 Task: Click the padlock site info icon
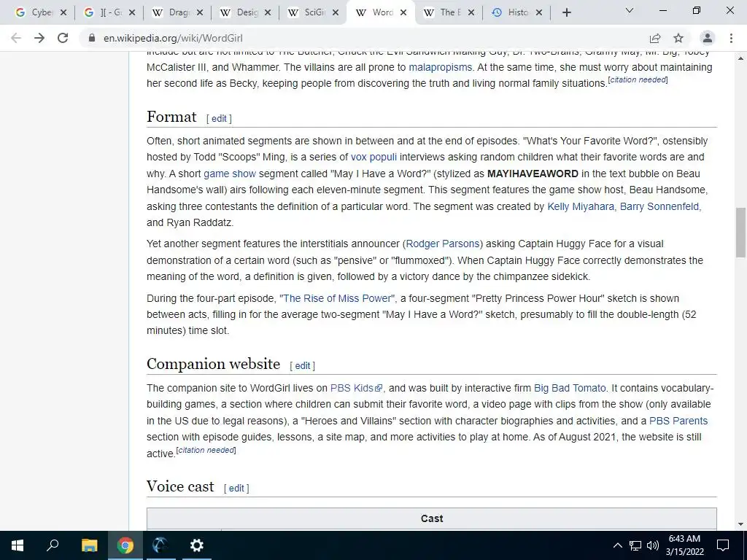91,38
